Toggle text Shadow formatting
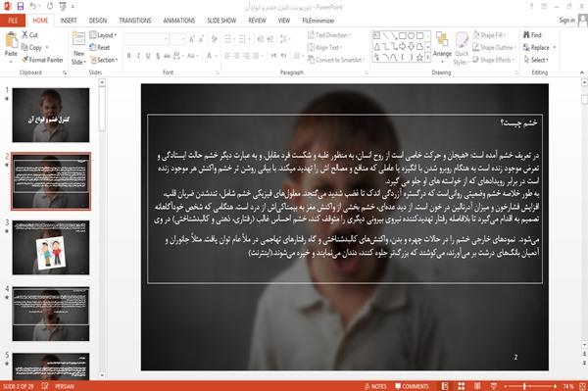Screen dimensions: 588x391 (158, 56)
